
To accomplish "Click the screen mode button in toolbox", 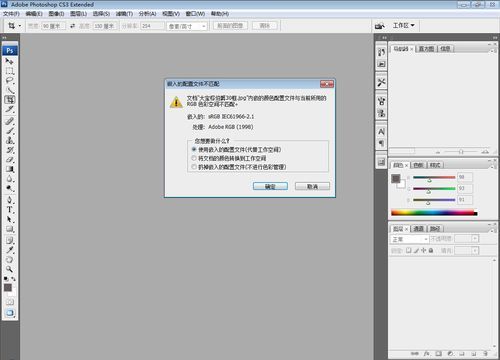I will click(x=10, y=313).
